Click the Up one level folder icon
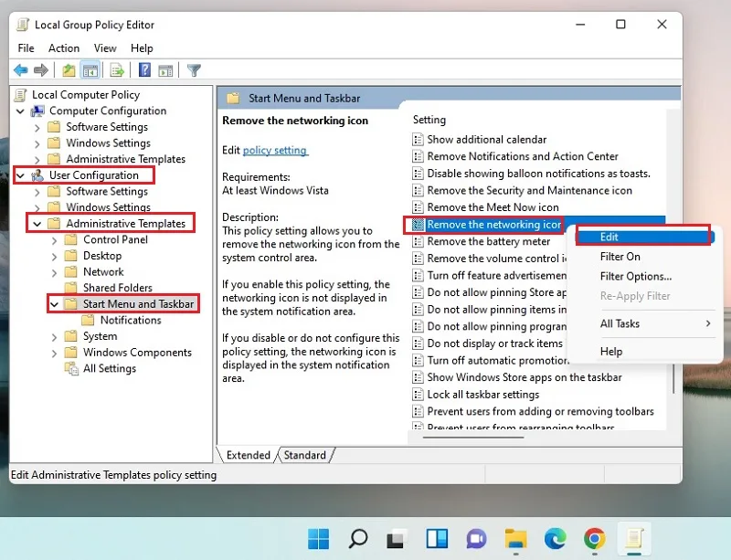The height and width of the screenshot is (560, 731). [x=69, y=70]
